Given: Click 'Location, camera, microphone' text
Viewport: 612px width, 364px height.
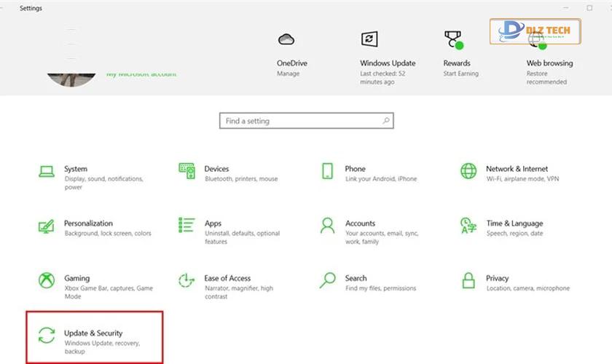Looking at the screenshot, I should click(x=527, y=288).
